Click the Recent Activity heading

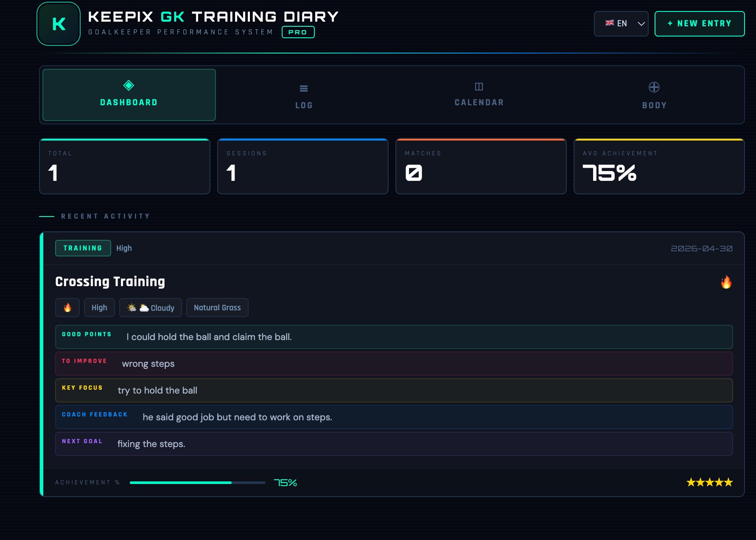(x=106, y=217)
